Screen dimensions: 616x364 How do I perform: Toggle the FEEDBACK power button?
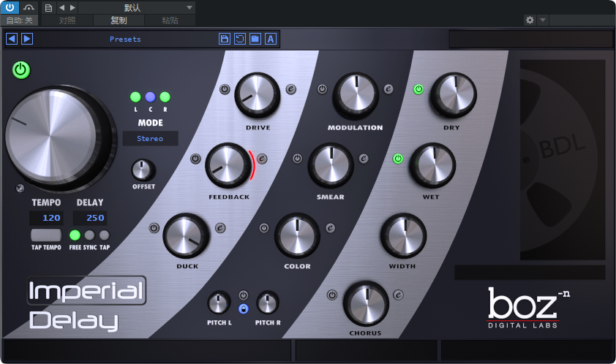coord(195,159)
